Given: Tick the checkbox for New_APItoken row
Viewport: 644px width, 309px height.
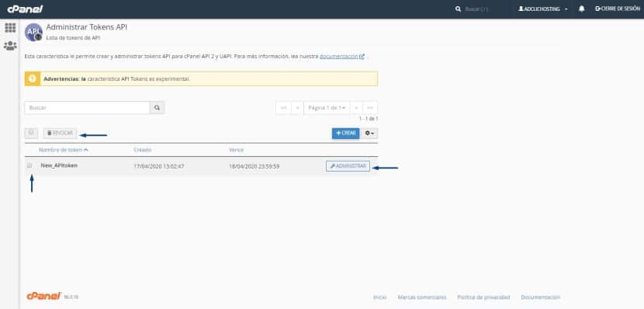Looking at the screenshot, I should pyautogui.click(x=29, y=165).
